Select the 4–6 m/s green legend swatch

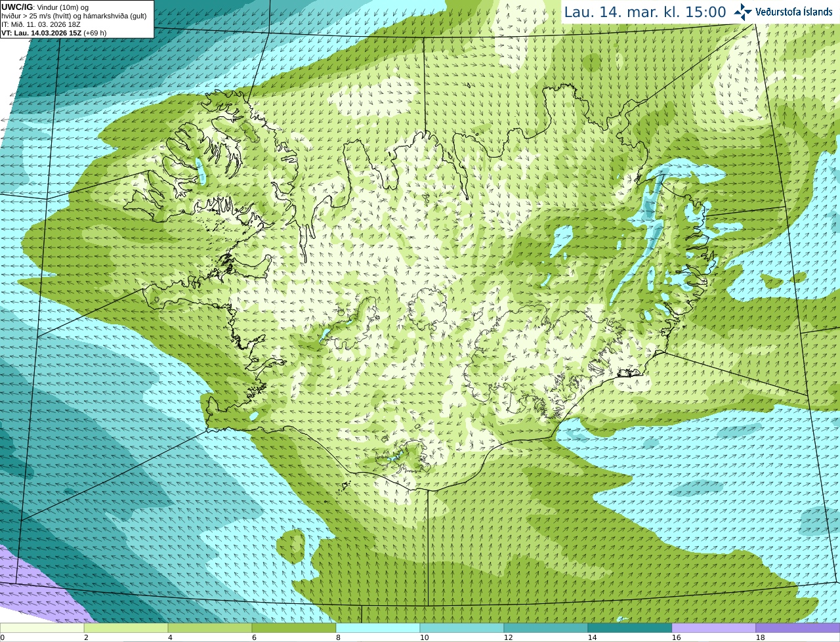point(210,628)
